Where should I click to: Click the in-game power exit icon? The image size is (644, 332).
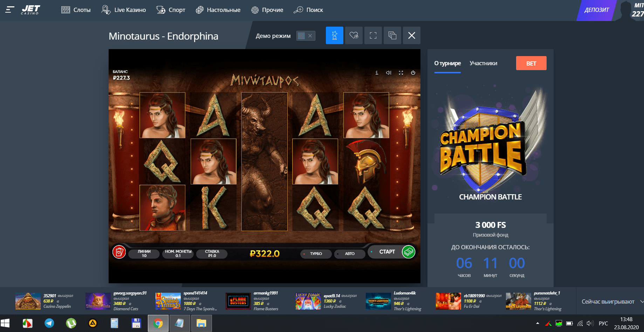413,73
